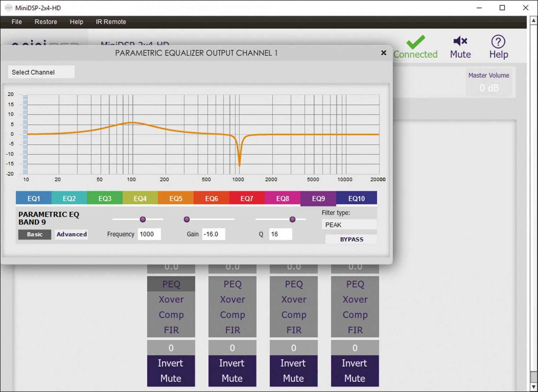The image size is (538, 392).
Task: Open FIR for the third output channel
Action: point(294,330)
